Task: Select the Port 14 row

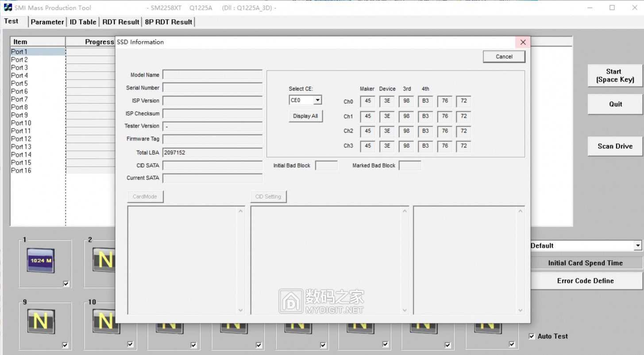Action: coord(38,155)
